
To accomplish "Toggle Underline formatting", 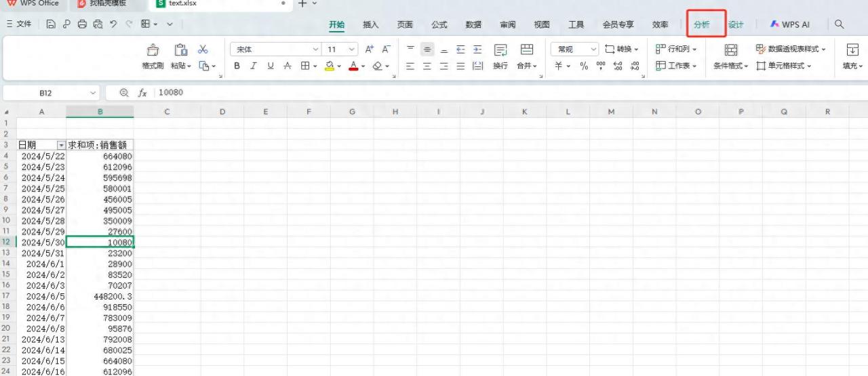I will click(x=271, y=66).
